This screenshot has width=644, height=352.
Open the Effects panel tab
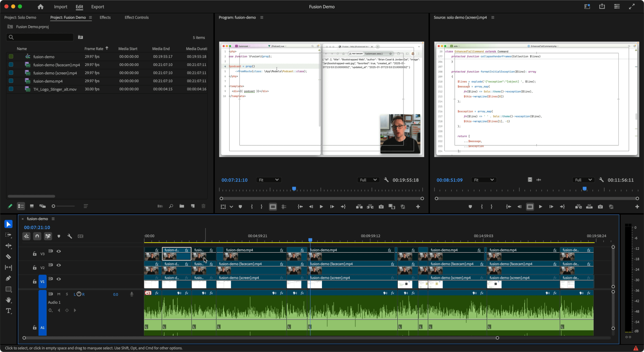[x=105, y=17]
